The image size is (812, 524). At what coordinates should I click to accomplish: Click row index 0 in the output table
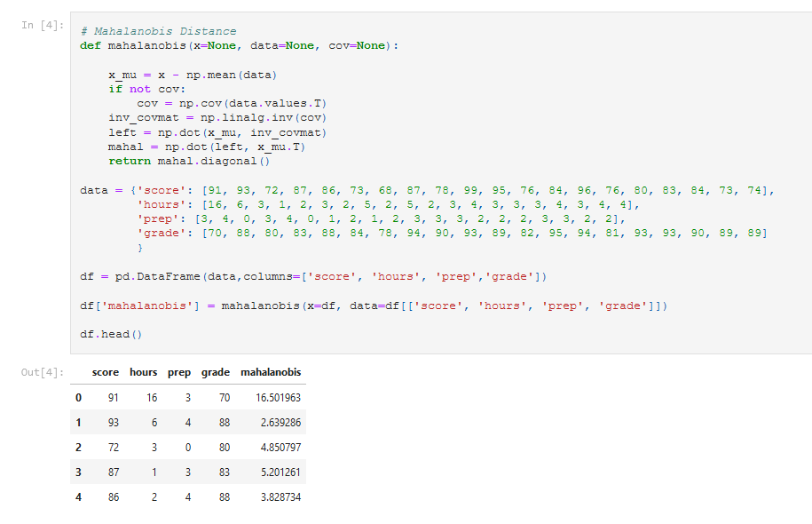click(77, 397)
